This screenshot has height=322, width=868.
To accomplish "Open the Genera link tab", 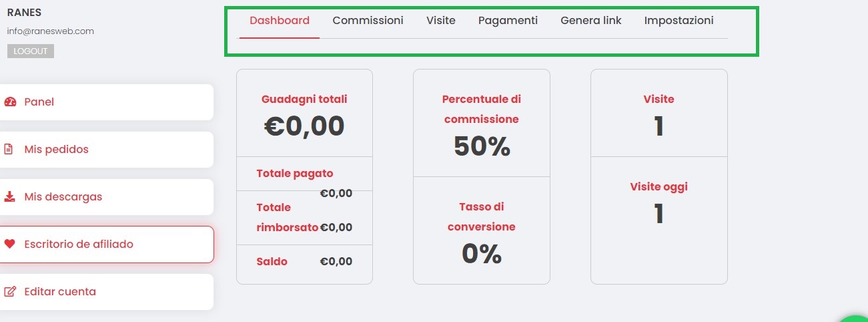I will click(591, 21).
